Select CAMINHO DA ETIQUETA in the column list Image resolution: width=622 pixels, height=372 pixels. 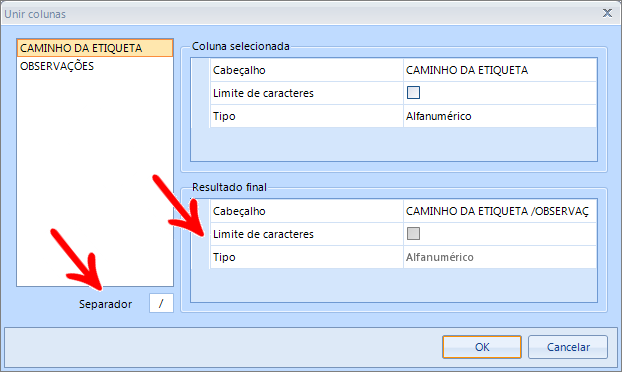pyautogui.click(x=95, y=48)
